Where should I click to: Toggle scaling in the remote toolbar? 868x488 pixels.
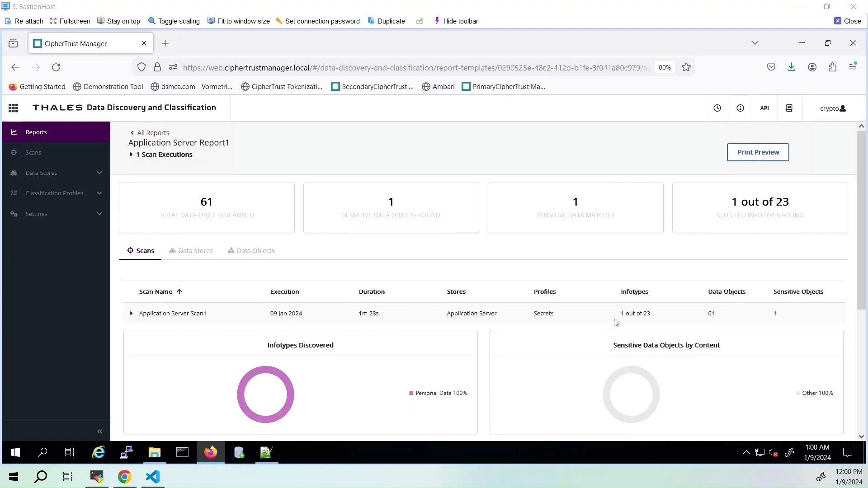click(174, 21)
